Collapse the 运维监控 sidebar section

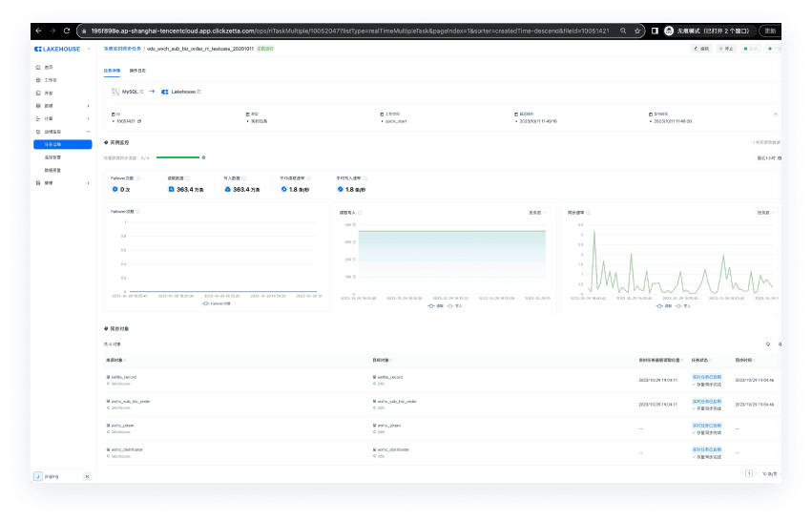(89, 131)
